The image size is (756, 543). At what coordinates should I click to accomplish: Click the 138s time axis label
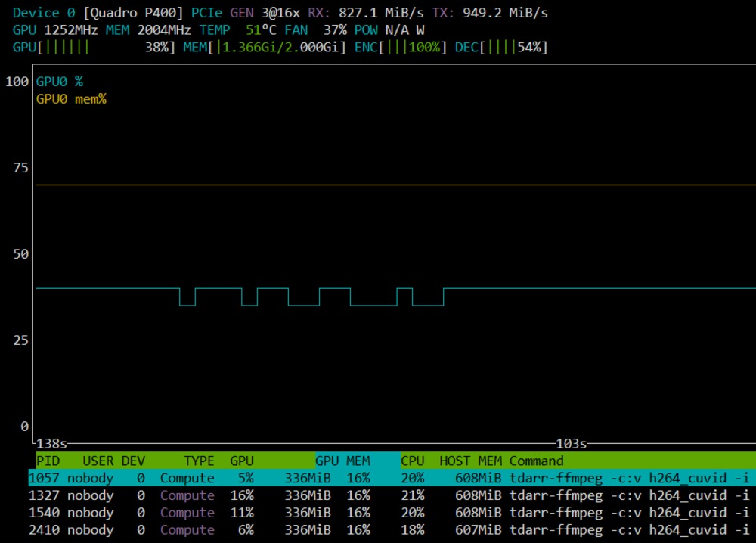[x=51, y=443]
